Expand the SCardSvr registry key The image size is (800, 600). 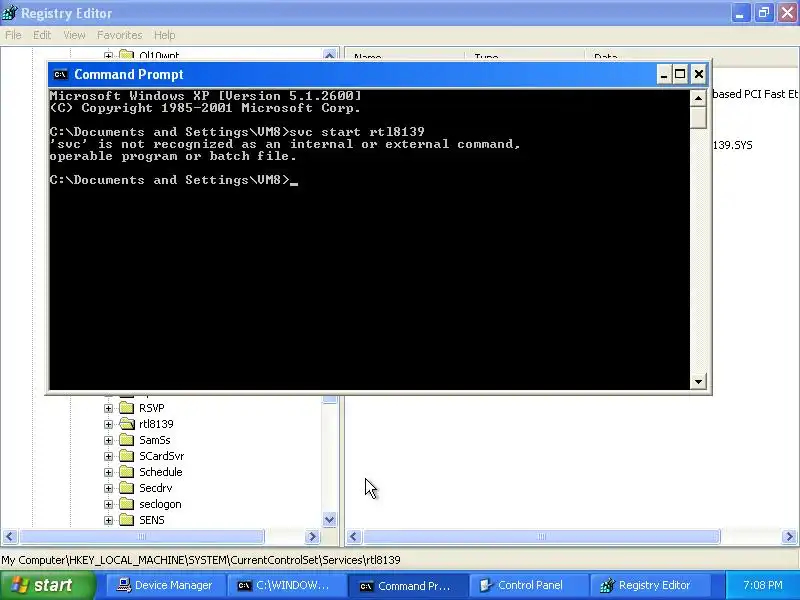[108, 456]
